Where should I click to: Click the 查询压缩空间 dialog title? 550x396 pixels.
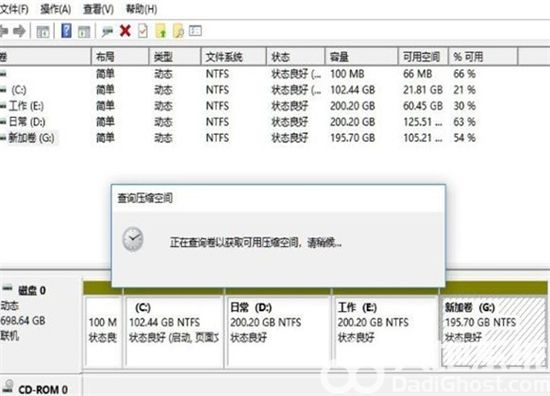tap(145, 198)
